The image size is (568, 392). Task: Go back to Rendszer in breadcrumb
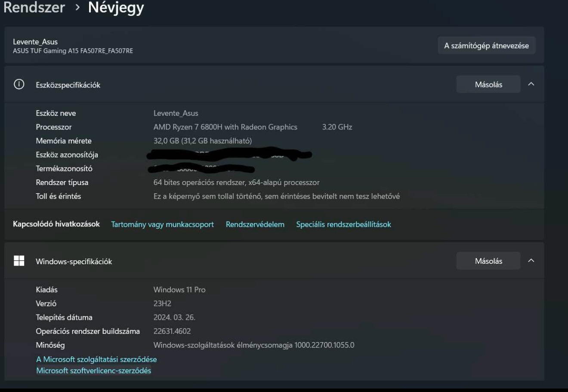click(x=34, y=7)
